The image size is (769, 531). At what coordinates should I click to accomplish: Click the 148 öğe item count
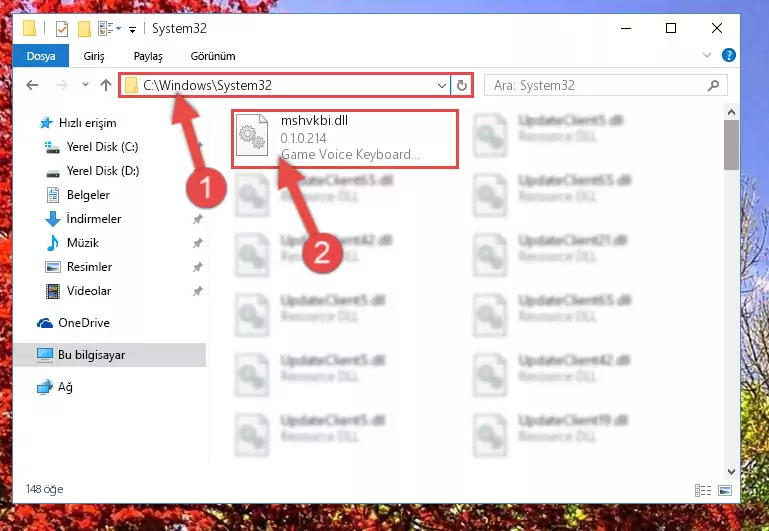[x=44, y=489]
